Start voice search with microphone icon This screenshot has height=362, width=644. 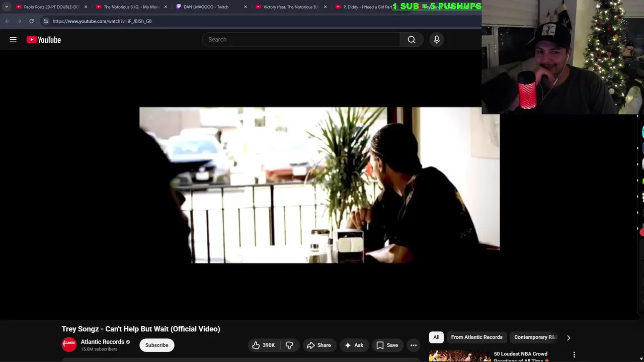coord(437,40)
